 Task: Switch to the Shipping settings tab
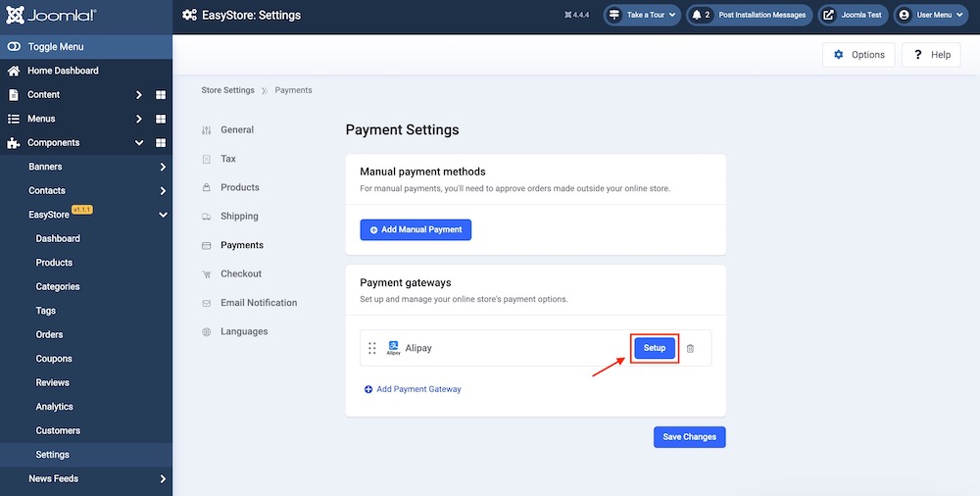[239, 217]
